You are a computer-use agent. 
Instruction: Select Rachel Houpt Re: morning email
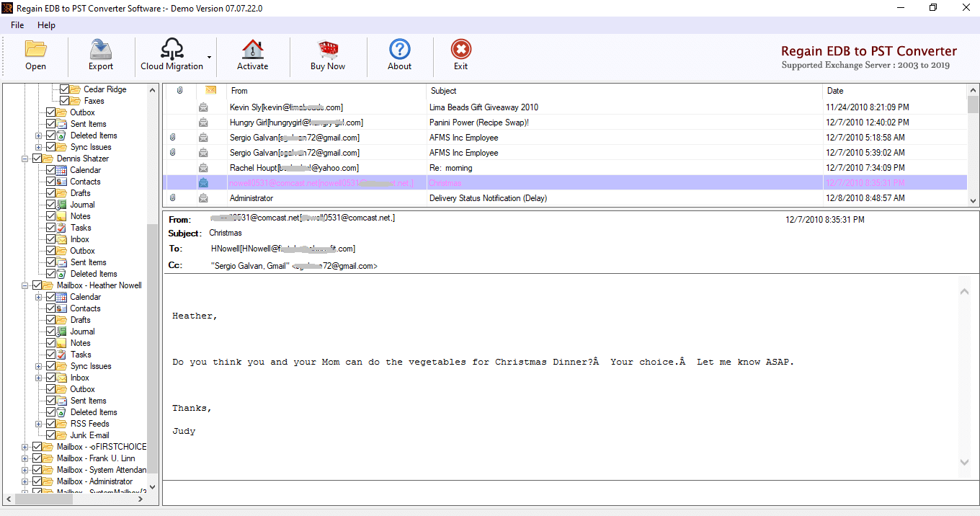coord(566,168)
